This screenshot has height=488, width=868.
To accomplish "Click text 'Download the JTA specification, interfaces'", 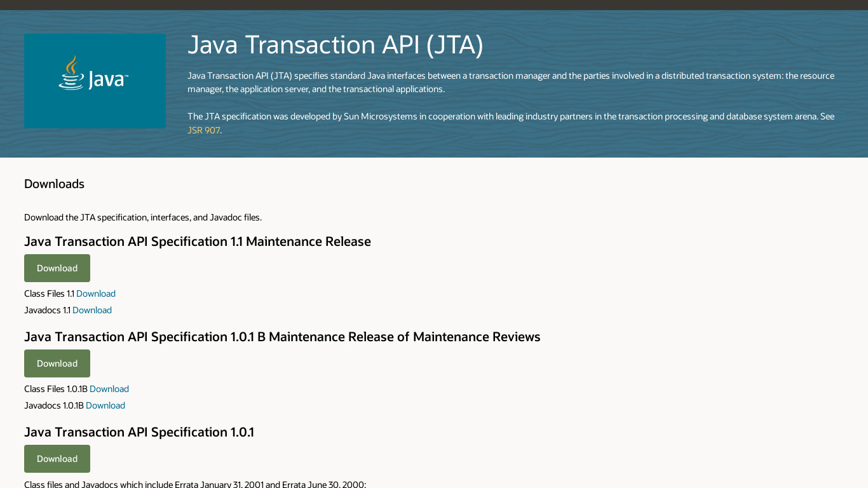I will [143, 217].
